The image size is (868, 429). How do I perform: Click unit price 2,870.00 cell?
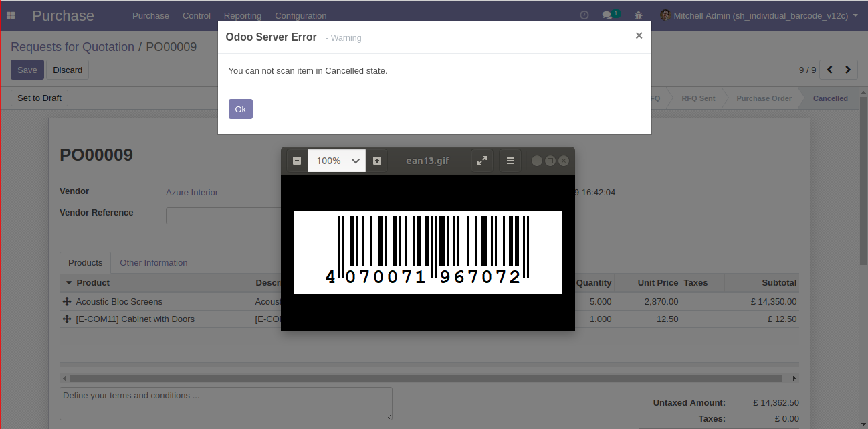pos(661,302)
